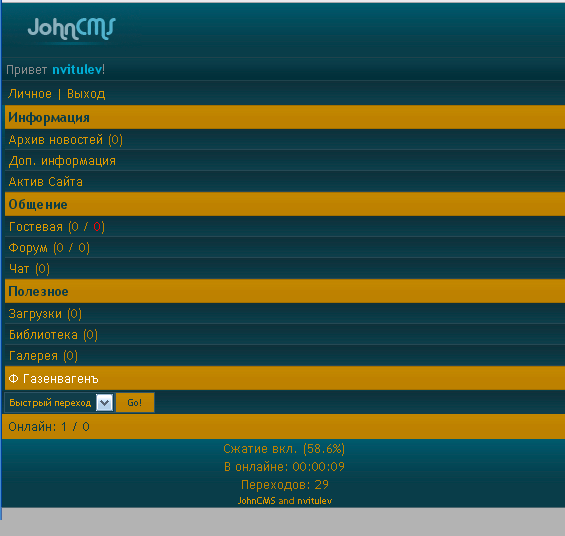Click the JohnCMS and nvitulev footer link
This screenshot has height=536, width=565.
(285, 501)
